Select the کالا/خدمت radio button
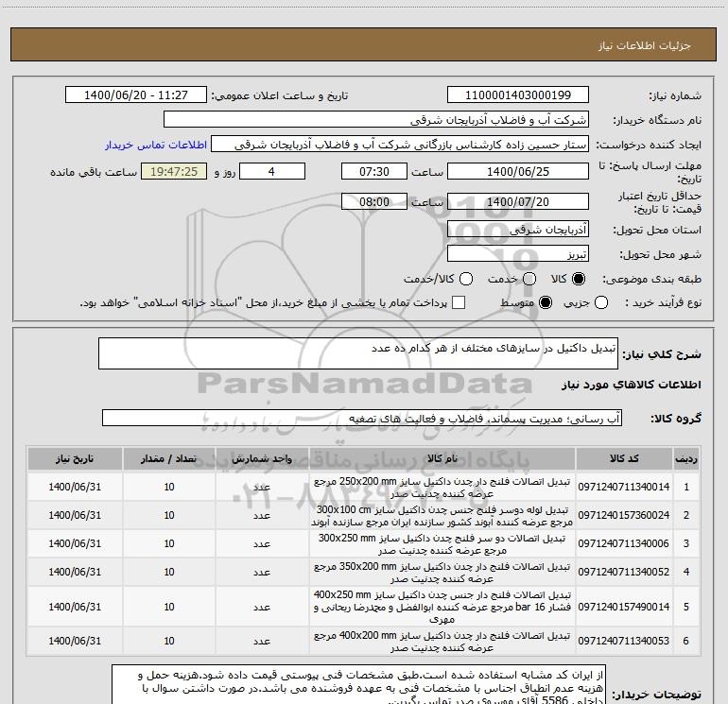 pos(466,279)
